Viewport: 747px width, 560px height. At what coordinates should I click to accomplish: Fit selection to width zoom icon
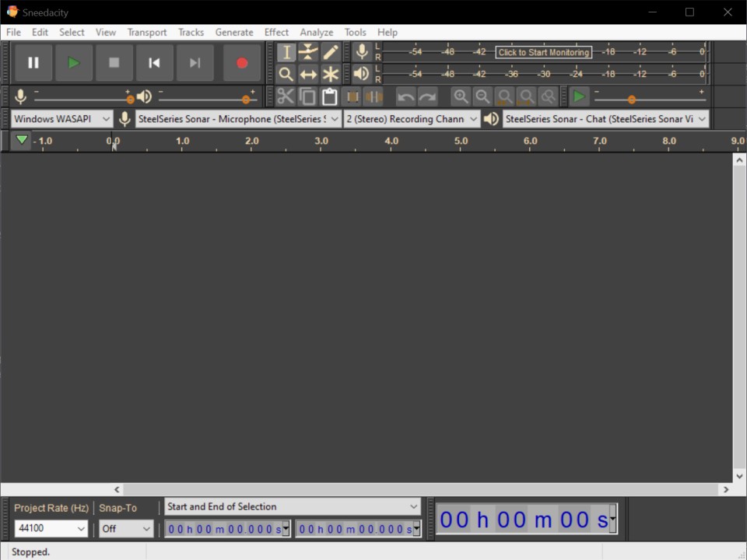[504, 96]
